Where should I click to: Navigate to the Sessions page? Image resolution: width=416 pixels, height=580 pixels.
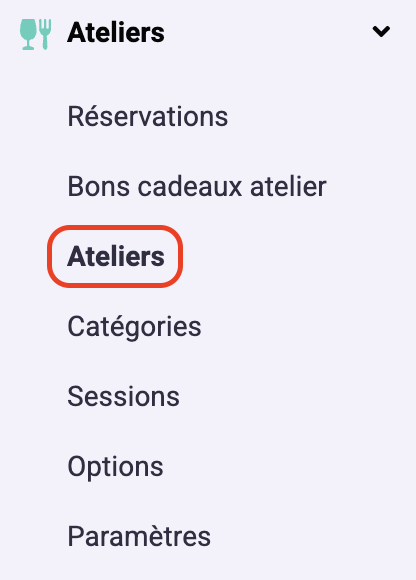(x=124, y=397)
